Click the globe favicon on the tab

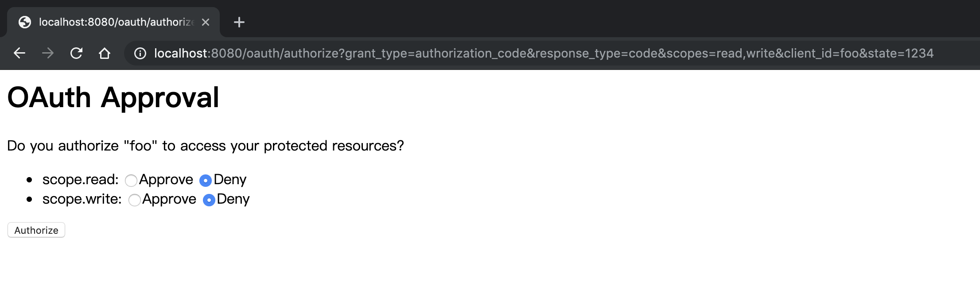tap(25, 22)
